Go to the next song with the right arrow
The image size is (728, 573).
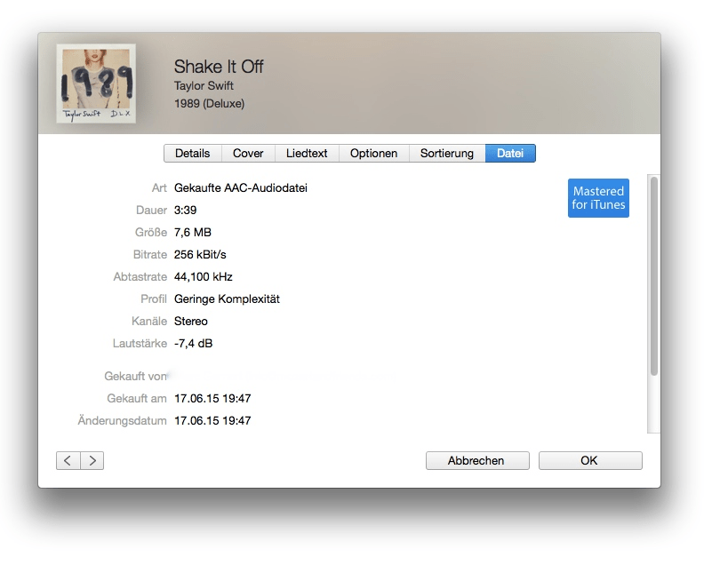coord(92,460)
